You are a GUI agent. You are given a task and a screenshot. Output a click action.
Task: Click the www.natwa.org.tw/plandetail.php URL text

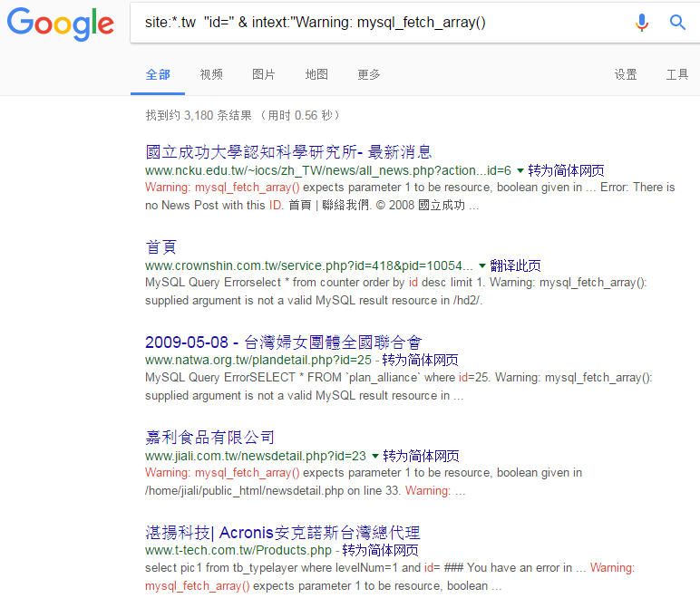click(x=258, y=360)
